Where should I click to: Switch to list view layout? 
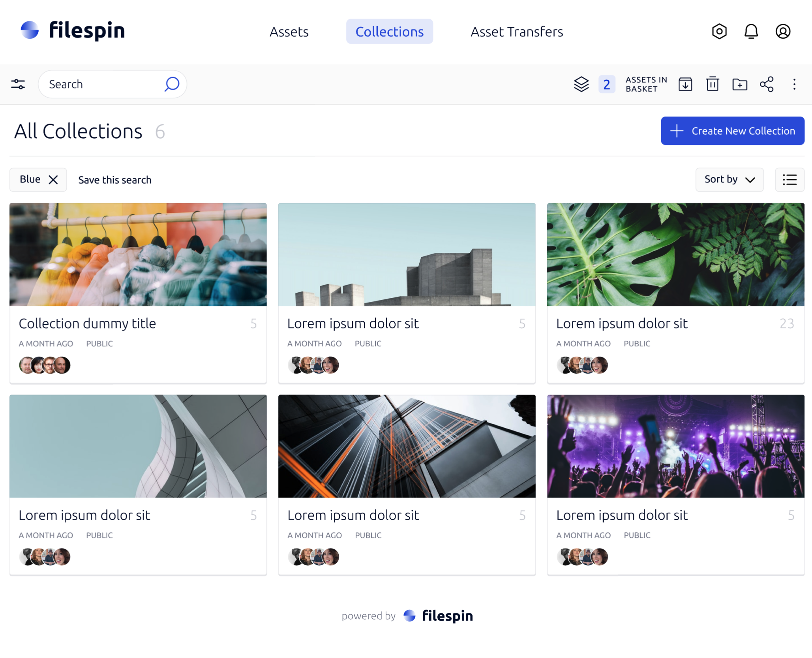(x=789, y=180)
